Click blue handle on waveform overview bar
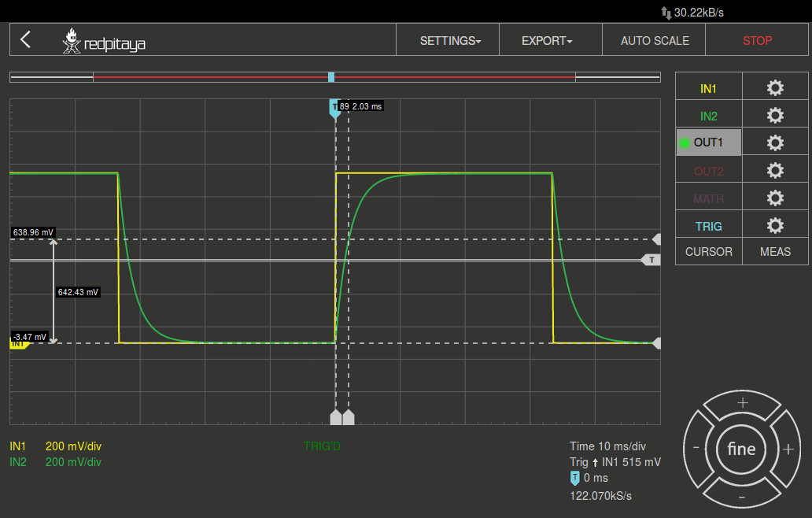 331,77
